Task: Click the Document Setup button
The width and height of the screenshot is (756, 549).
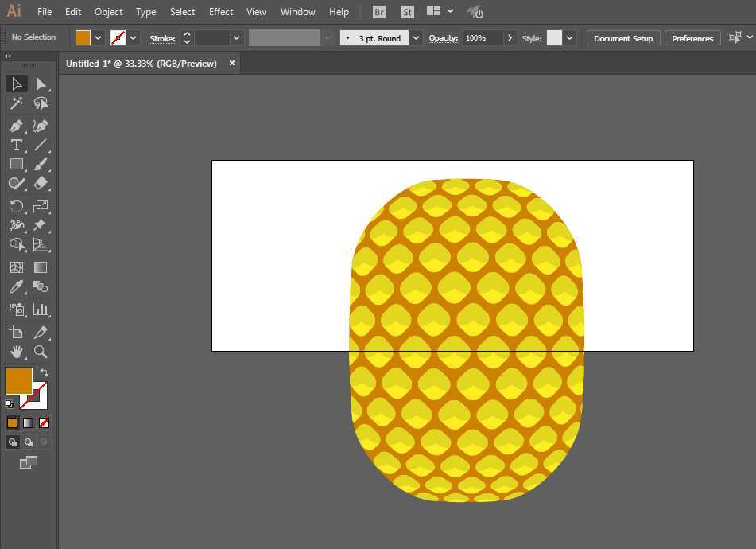Action: pos(622,38)
